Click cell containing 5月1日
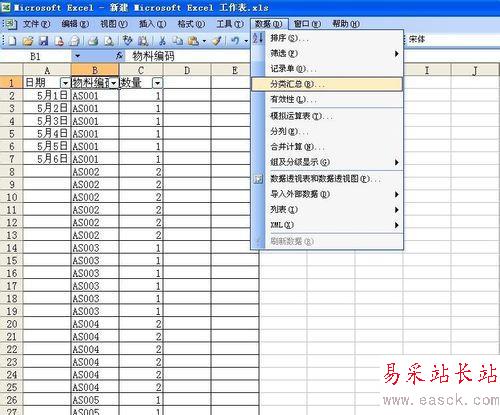 click(47, 96)
